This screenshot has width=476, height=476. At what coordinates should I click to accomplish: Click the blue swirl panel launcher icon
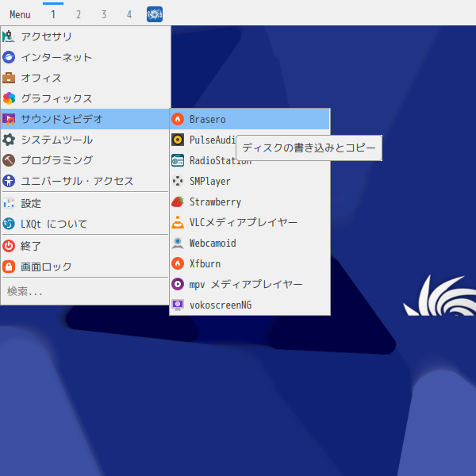click(155, 14)
